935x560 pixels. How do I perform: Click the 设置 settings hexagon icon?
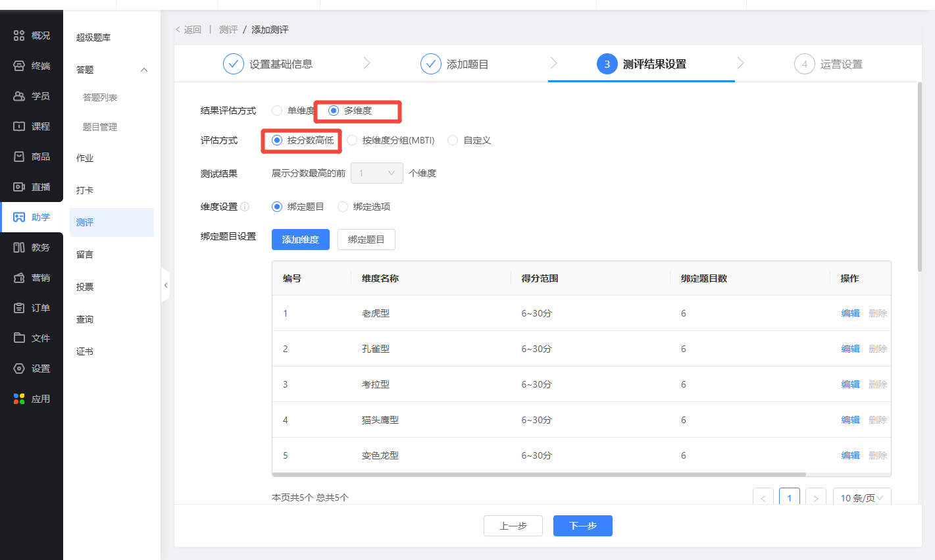[x=19, y=369]
